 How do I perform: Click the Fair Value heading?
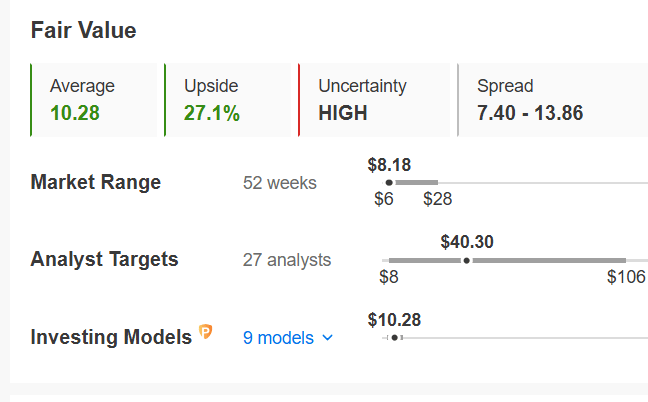(x=83, y=30)
